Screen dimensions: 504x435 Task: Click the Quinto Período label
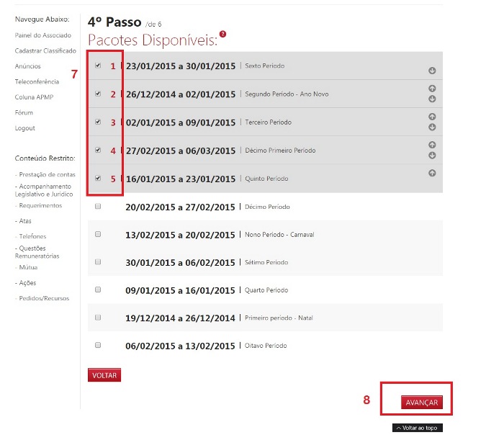pyautogui.click(x=266, y=179)
